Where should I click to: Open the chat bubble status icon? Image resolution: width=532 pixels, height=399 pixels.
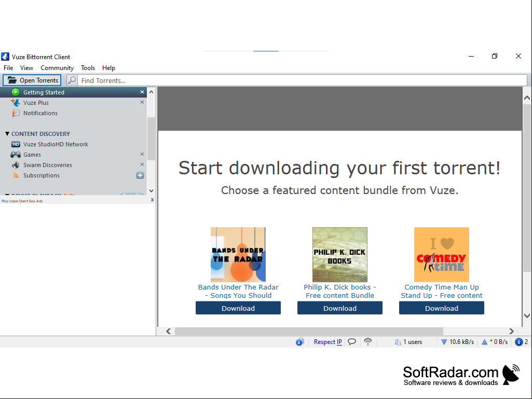tap(352, 341)
